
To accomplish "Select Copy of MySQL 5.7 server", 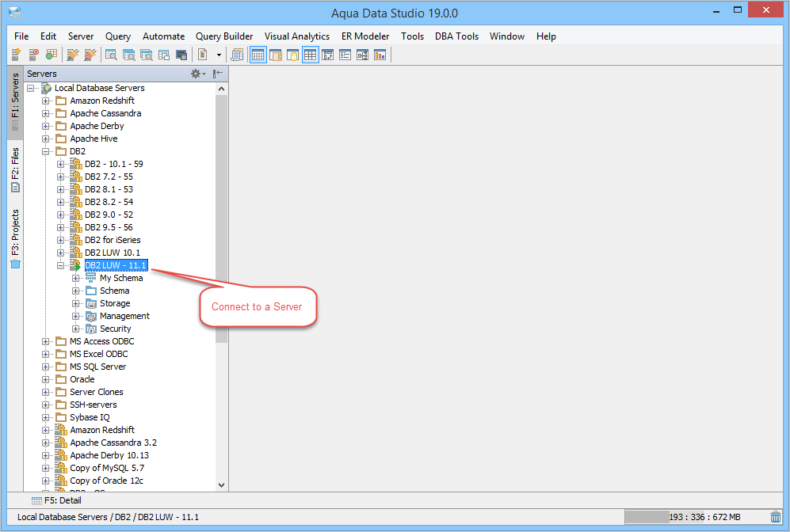I will (x=107, y=468).
